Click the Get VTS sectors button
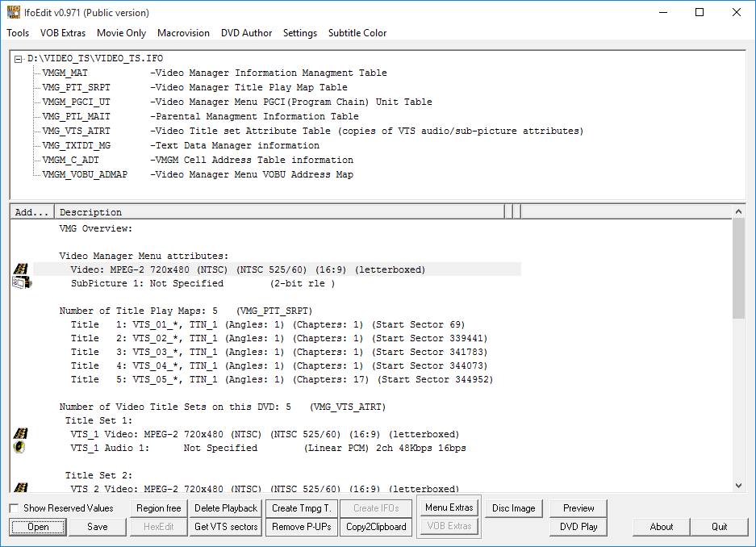 tap(226, 527)
